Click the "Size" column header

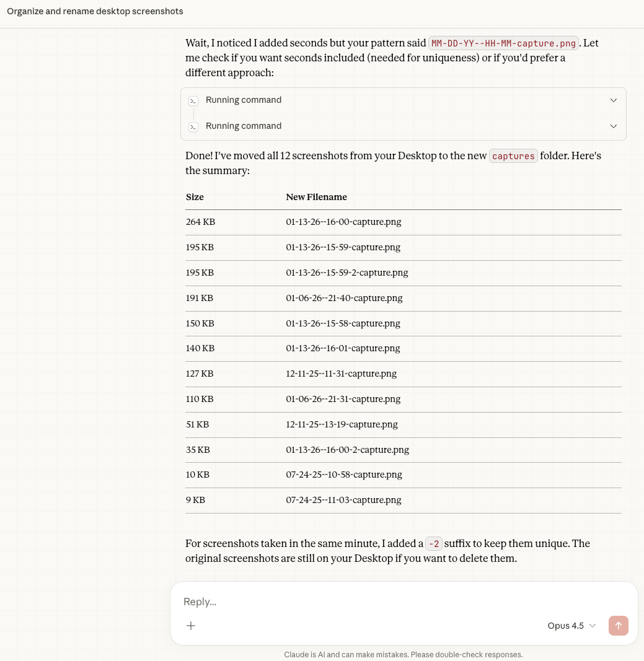tap(195, 197)
